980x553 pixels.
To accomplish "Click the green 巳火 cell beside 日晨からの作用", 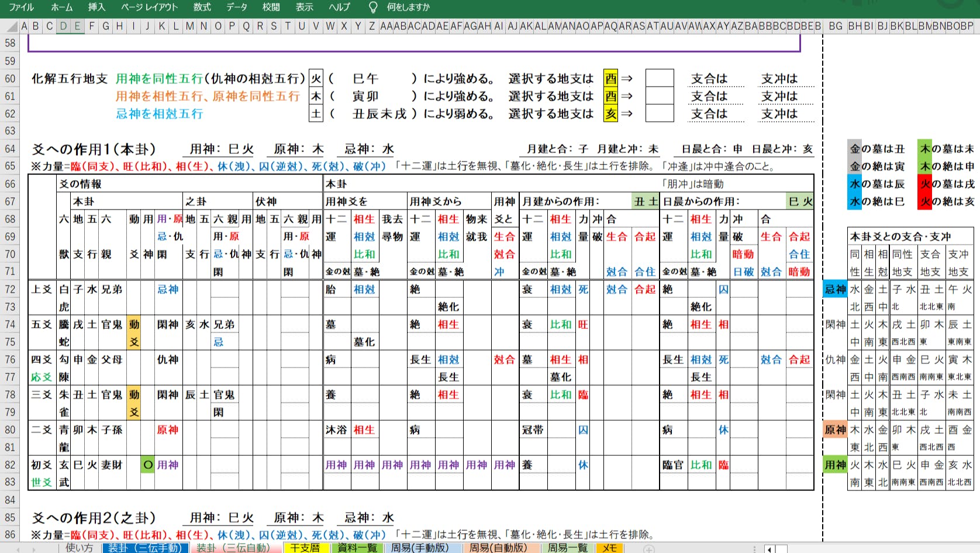I will 800,201.
